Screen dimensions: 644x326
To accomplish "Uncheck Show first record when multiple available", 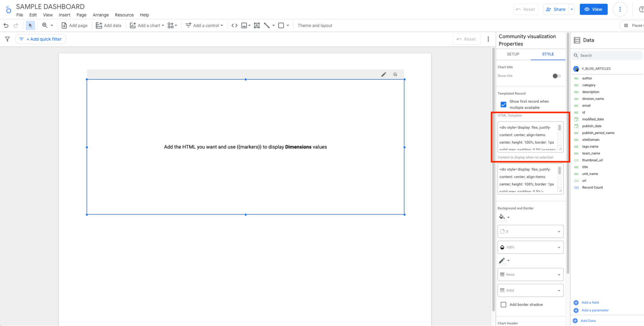I will pyautogui.click(x=503, y=104).
